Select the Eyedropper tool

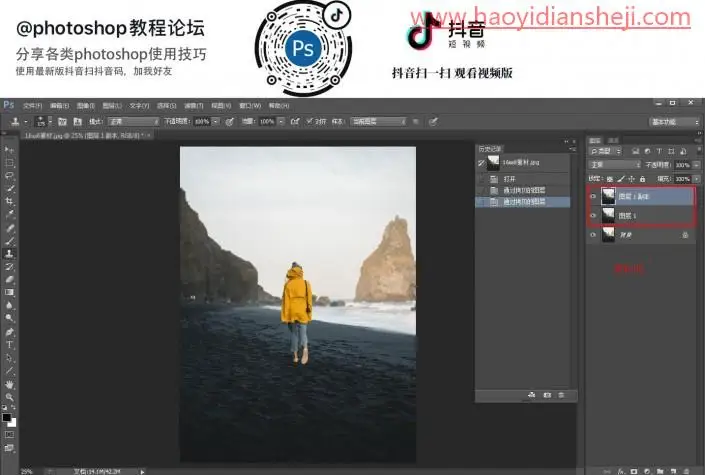pos(9,215)
